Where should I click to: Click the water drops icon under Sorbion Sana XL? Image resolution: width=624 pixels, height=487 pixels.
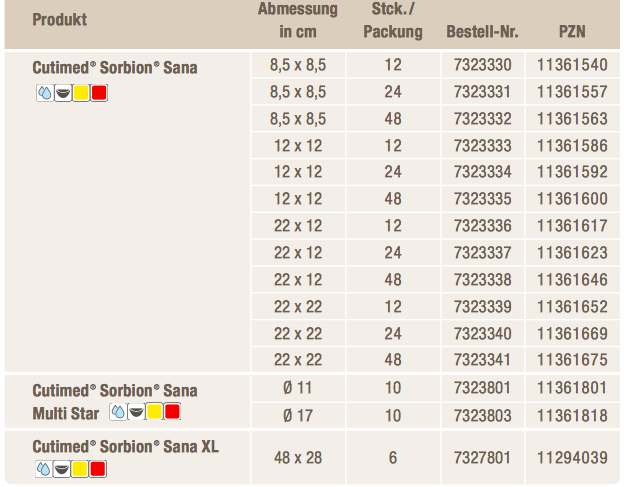click(44, 469)
